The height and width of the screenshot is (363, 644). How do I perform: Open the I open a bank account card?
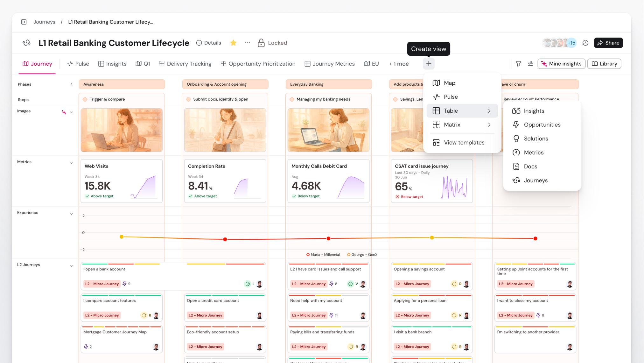coord(173,276)
